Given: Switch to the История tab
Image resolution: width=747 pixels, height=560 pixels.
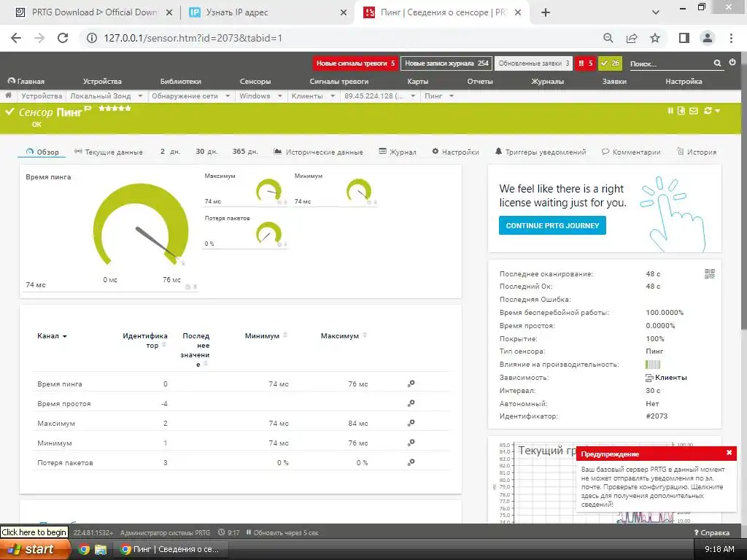Looking at the screenshot, I should coord(697,152).
